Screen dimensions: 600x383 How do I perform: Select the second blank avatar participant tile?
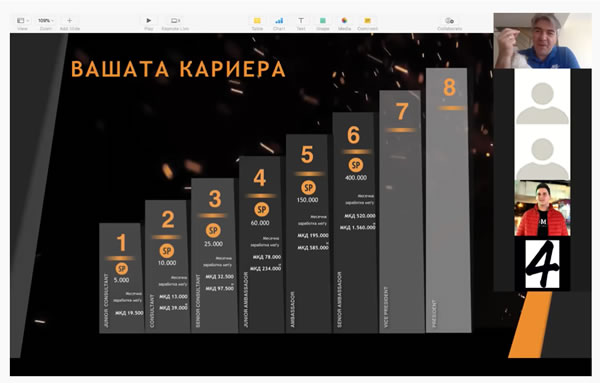pyautogui.click(x=542, y=153)
